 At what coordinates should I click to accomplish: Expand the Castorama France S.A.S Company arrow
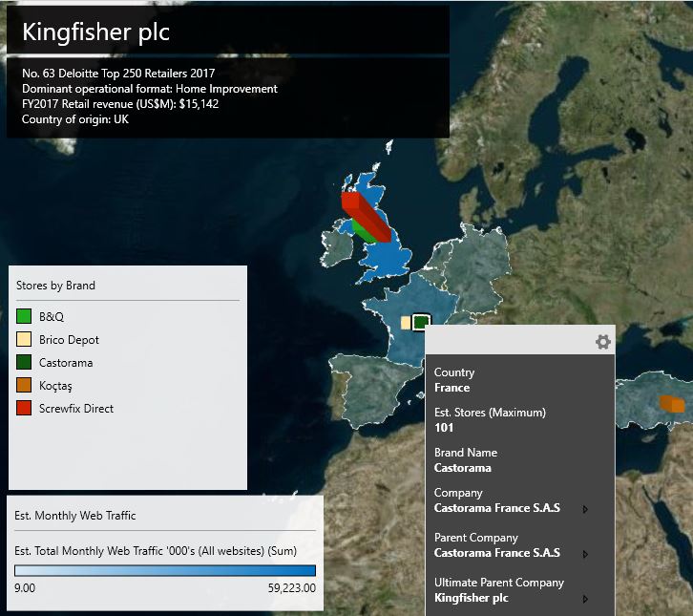[585, 509]
